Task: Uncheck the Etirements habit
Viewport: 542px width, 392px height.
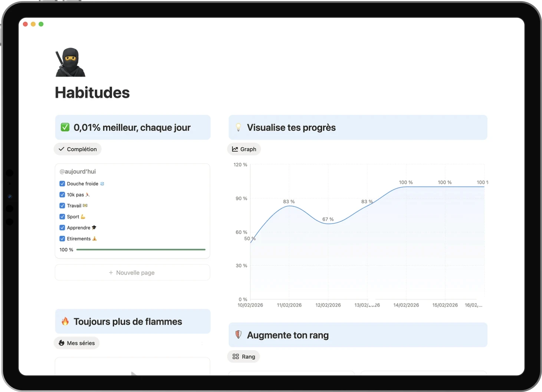Action: click(62, 238)
